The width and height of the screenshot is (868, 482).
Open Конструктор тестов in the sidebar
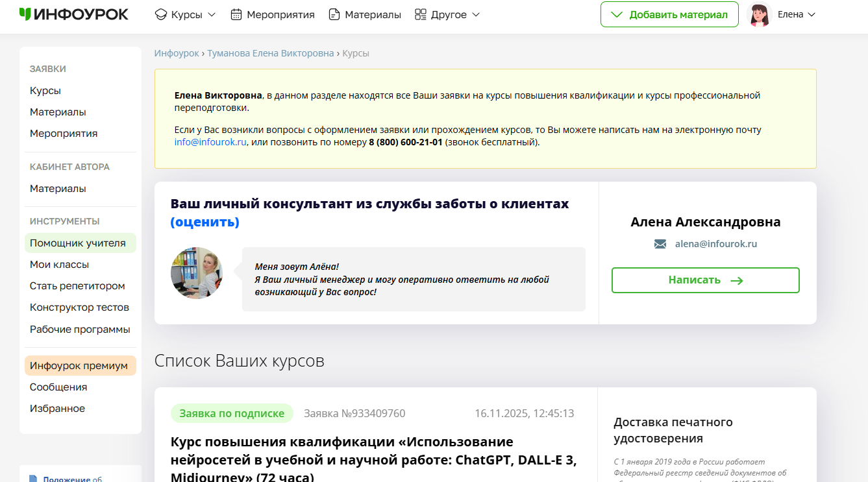coord(79,307)
